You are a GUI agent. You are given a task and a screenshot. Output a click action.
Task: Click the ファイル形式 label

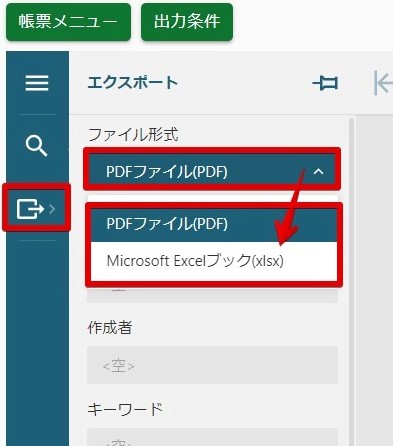[133, 135]
